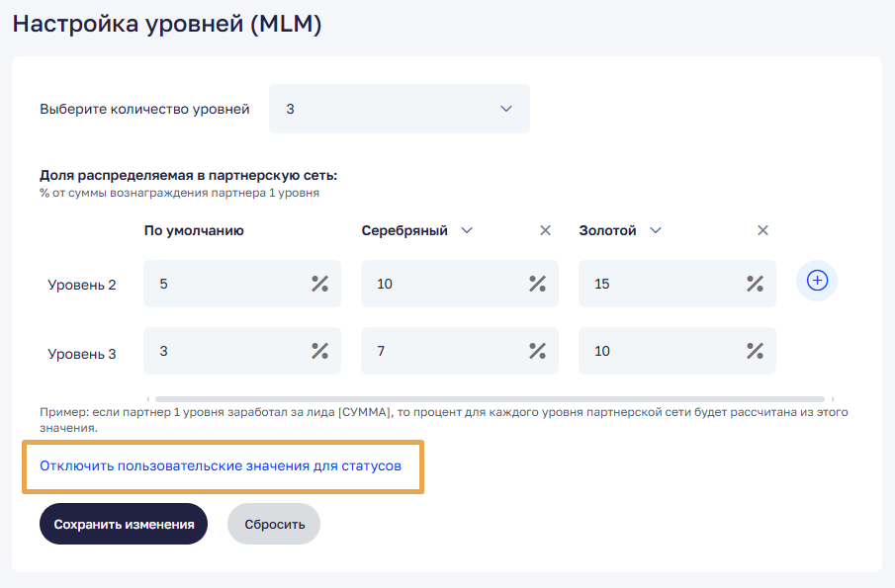Viewport: 895px width, 588px height.
Task: Click Отключить пользовательские значения для статусов link
Action: pyautogui.click(x=221, y=465)
